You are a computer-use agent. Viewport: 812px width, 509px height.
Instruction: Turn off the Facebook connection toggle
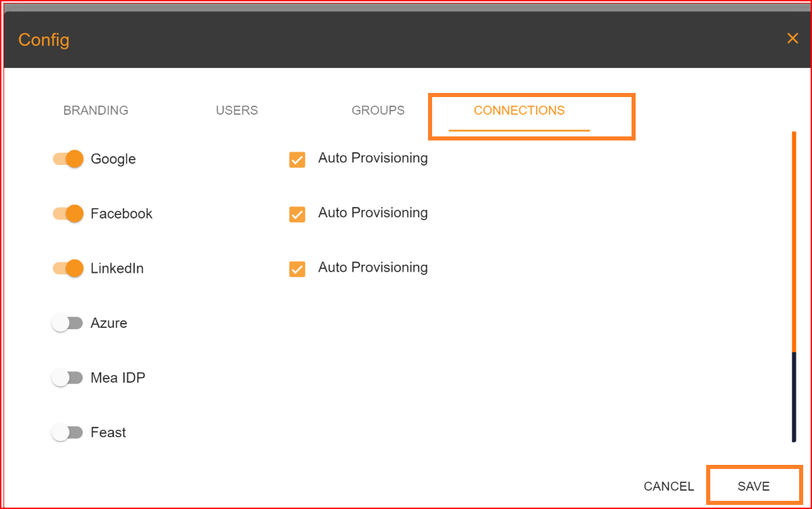click(68, 214)
